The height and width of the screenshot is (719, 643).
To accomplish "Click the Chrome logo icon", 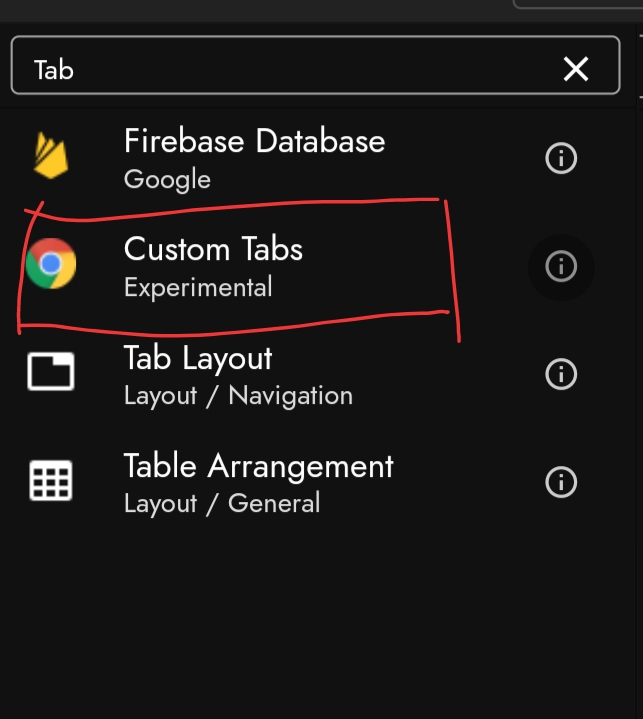I will tap(51, 265).
